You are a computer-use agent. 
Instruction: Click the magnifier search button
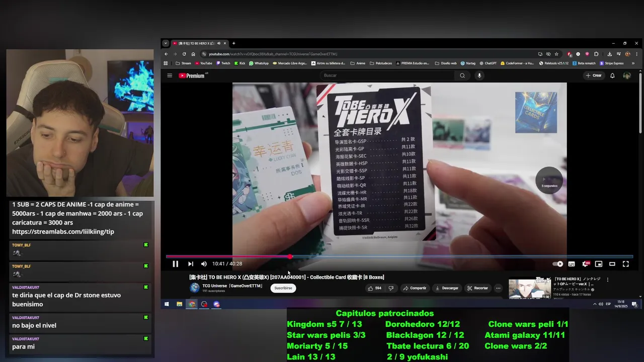462,75
